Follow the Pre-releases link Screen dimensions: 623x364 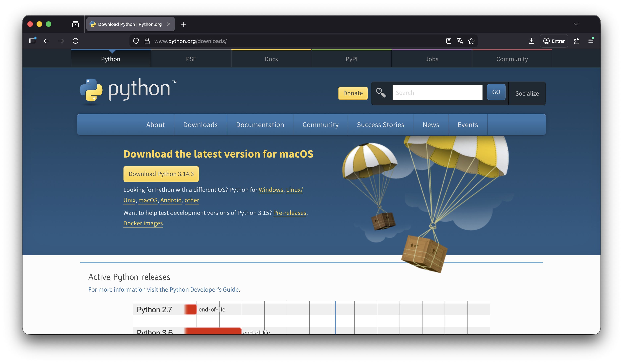pos(289,213)
